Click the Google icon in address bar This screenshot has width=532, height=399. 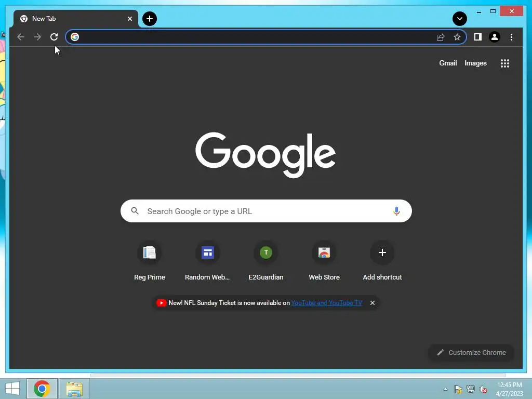[75, 37]
